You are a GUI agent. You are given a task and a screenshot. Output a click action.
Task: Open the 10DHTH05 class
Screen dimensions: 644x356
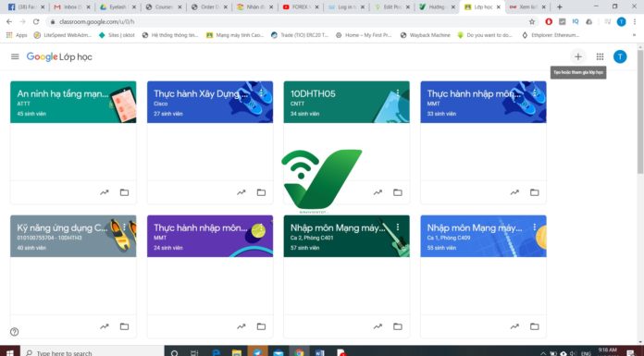pos(313,93)
